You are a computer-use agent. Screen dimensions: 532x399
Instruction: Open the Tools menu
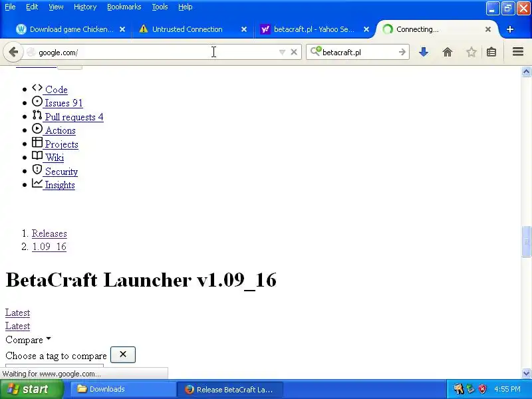[x=160, y=7]
